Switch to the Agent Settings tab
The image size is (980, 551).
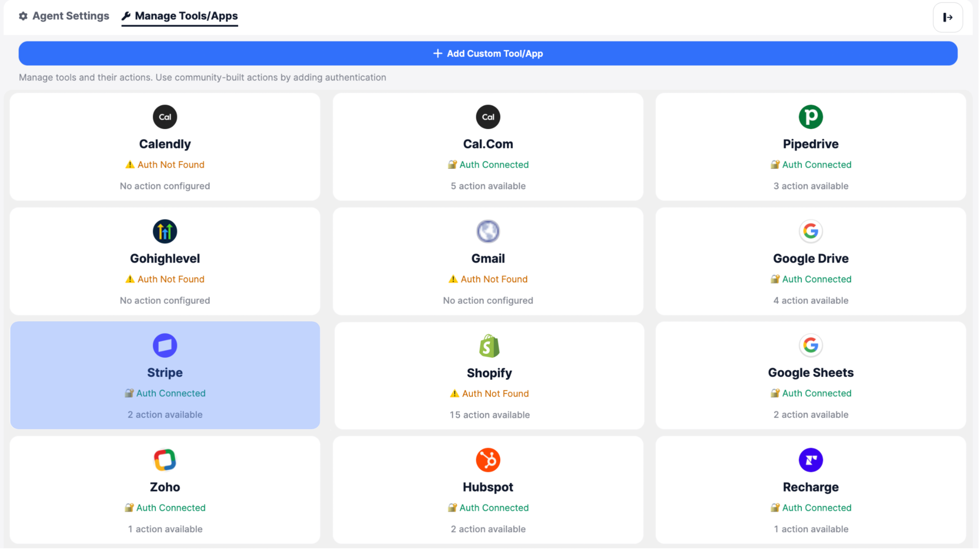coord(64,16)
